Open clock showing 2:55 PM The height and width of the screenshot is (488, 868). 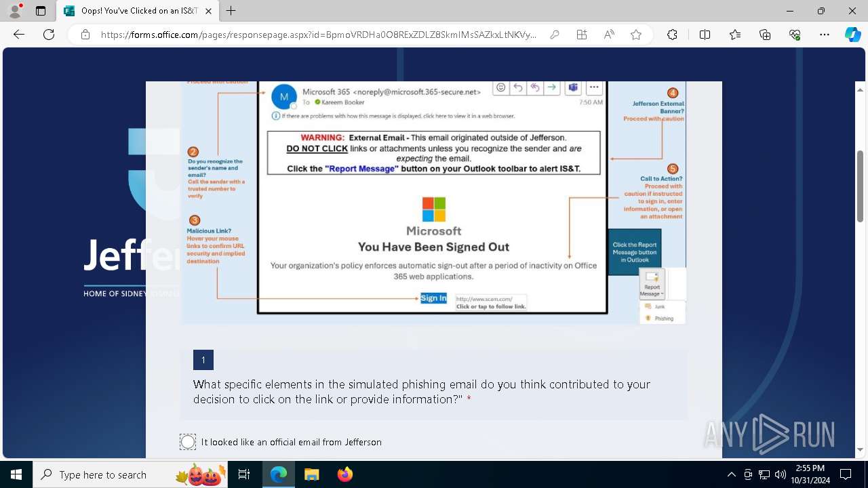(x=810, y=474)
